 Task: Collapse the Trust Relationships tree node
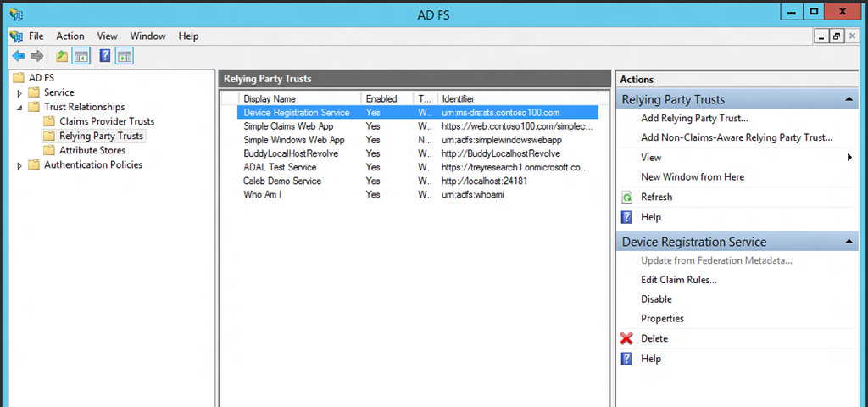(20, 108)
